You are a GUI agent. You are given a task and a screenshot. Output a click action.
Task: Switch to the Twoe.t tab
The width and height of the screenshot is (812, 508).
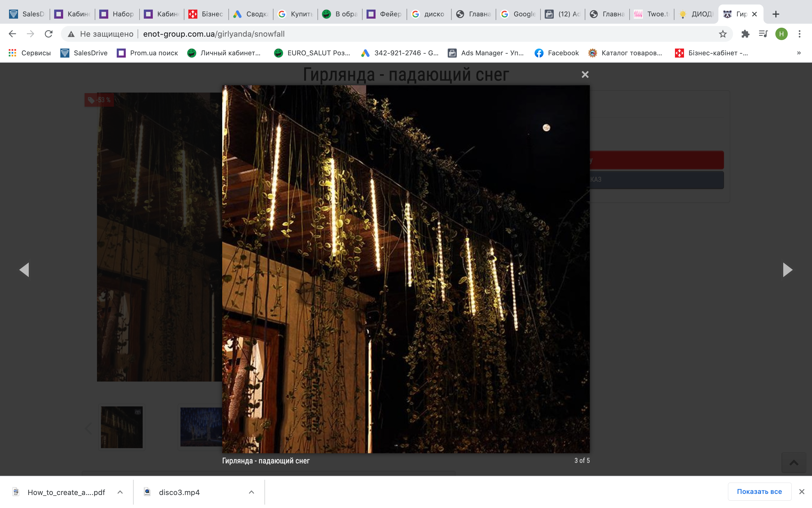pyautogui.click(x=652, y=14)
